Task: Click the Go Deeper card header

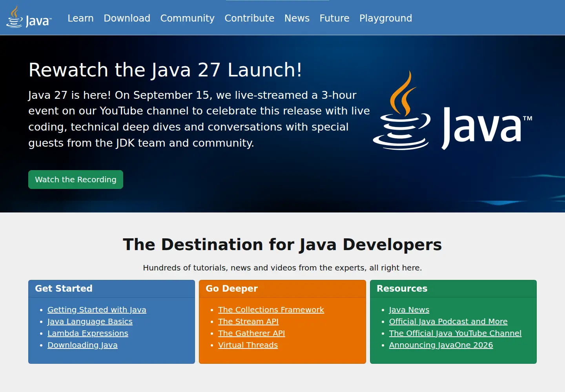Action: (282, 289)
